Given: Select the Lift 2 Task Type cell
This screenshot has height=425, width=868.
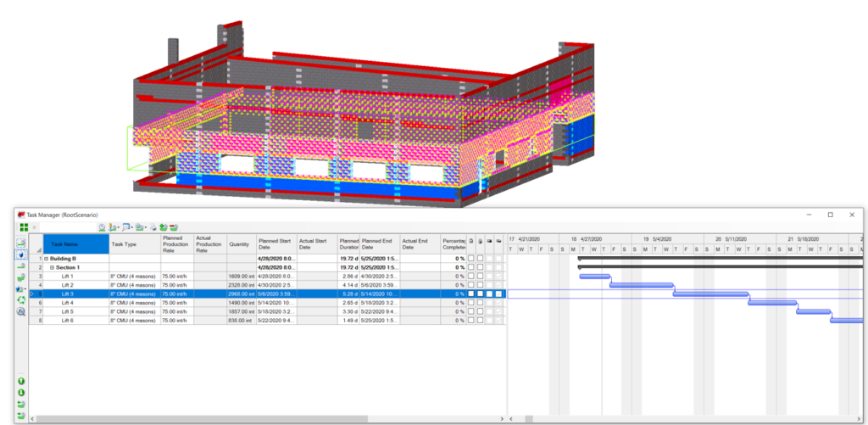Looking at the screenshot, I should click(x=134, y=285).
